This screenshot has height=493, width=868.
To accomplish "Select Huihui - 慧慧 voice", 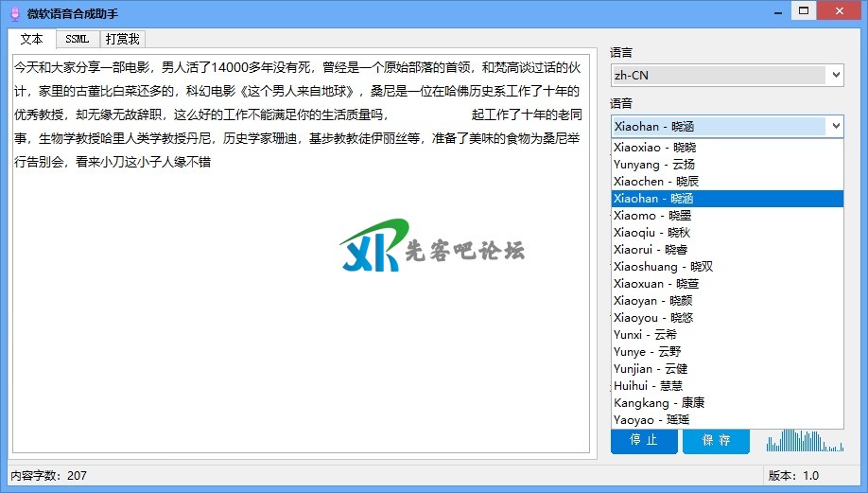I will [x=648, y=386].
